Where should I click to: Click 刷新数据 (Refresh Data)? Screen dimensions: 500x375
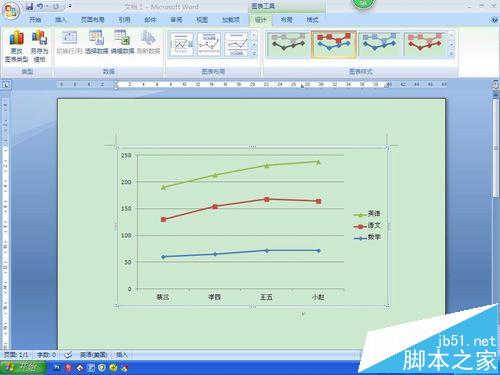pos(148,42)
